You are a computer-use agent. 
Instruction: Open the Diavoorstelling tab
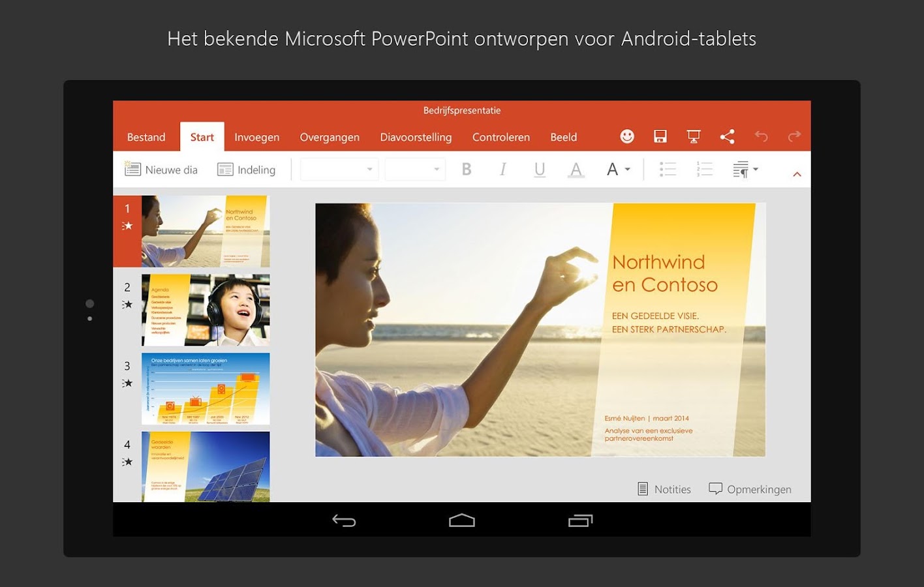pos(416,137)
